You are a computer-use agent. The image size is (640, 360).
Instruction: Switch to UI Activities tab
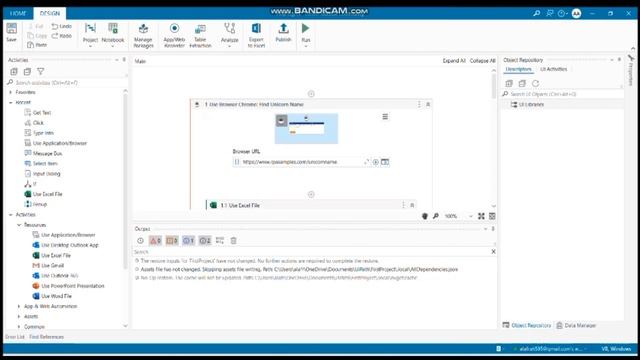[x=553, y=69]
